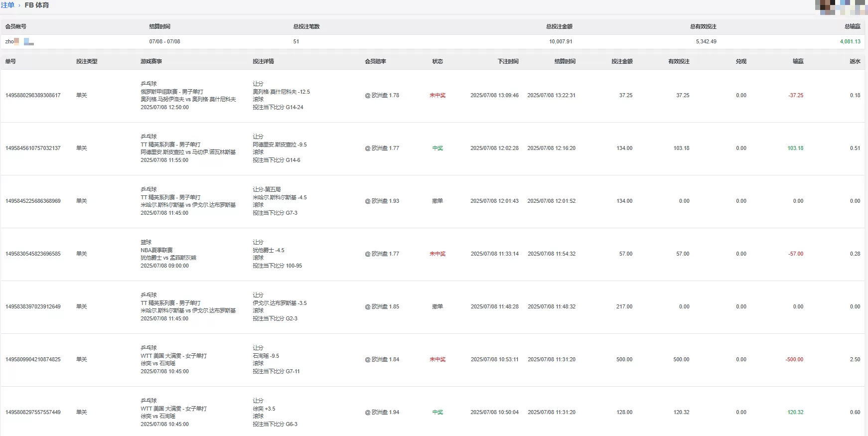The image size is (868, 436).
Task: Select order number 1495845225686368969
Action: pyautogui.click(x=33, y=201)
